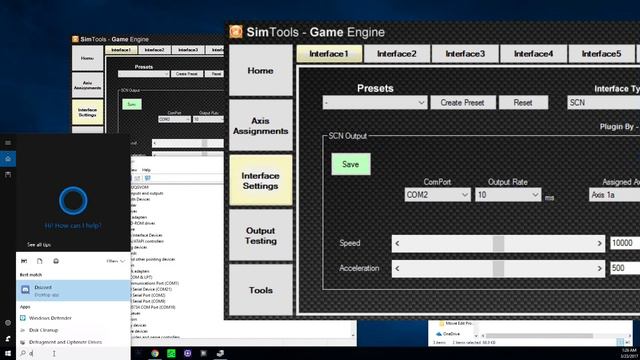Switch to the Interface4 tab
This screenshot has height=360, width=640.
click(x=533, y=54)
